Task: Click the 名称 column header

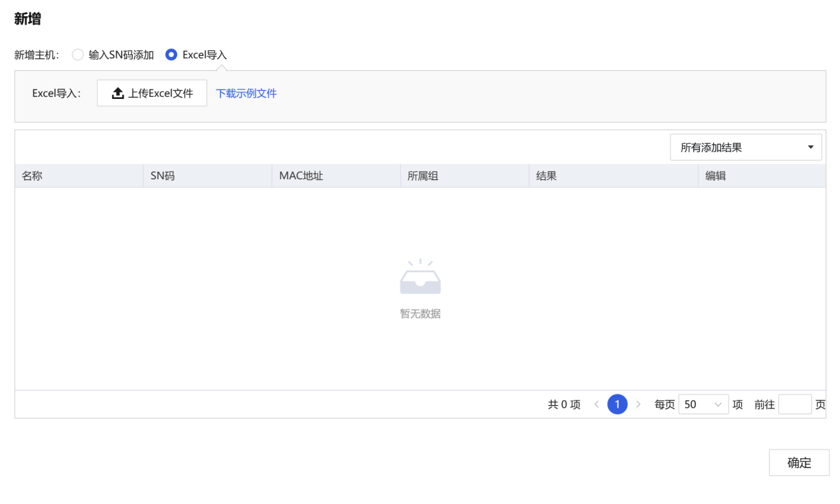Action: point(33,176)
